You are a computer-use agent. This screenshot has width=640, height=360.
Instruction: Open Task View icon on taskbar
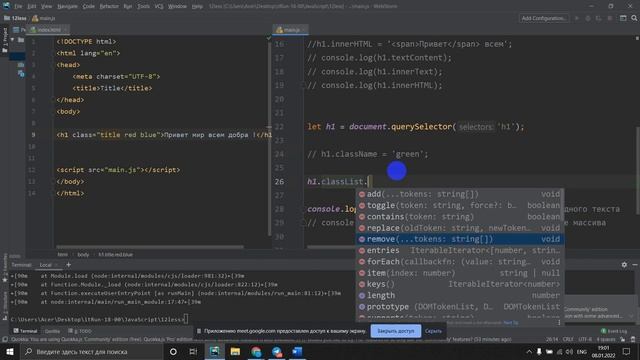coord(193,351)
